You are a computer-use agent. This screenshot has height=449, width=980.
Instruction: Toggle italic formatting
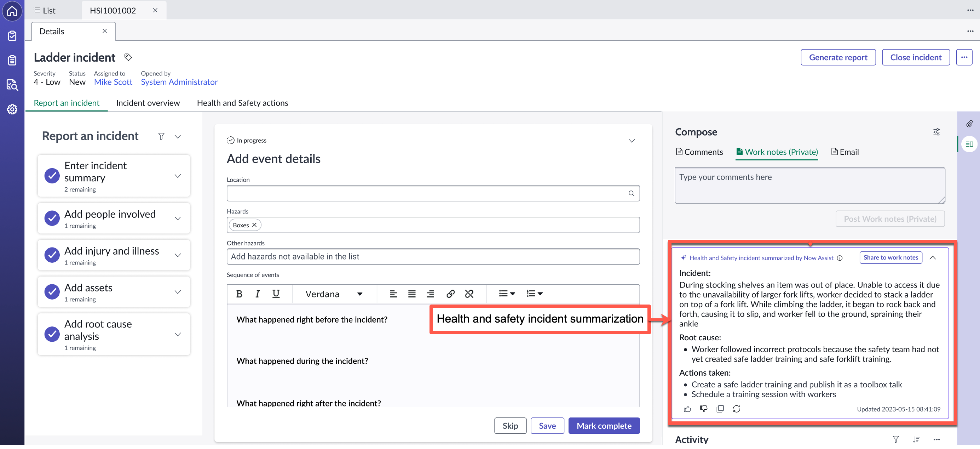(x=258, y=294)
